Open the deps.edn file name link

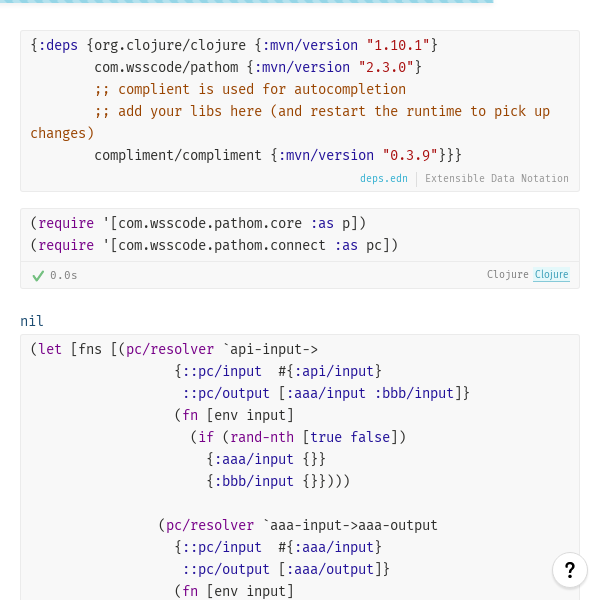click(x=384, y=178)
